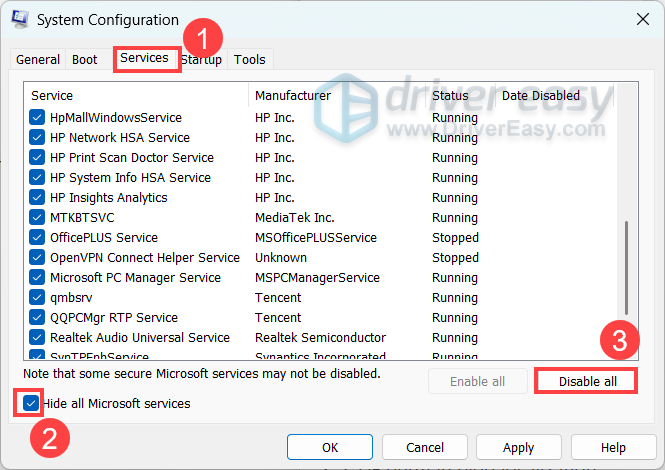The height and width of the screenshot is (470, 665).
Task: Uncheck HpMallWindowsService checkbox
Action: (x=37, y=118)
